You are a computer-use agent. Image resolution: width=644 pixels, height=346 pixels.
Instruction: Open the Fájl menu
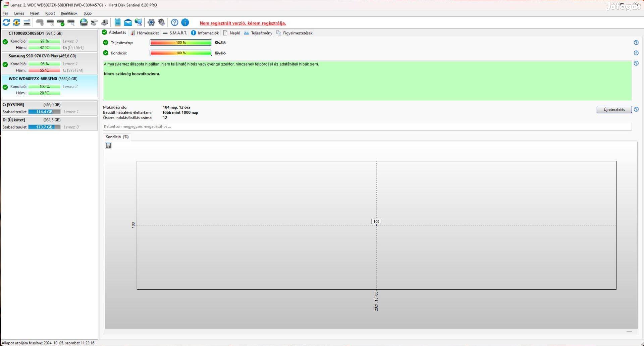point(5,13)
